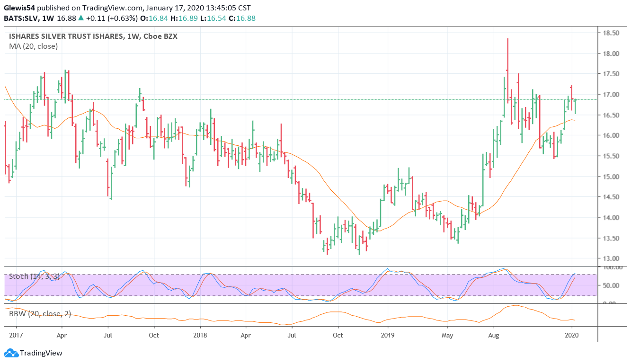Screen dimensions: 631x364
Task: Open the TradingView text link at bottom
Action: tap(41, 353)
